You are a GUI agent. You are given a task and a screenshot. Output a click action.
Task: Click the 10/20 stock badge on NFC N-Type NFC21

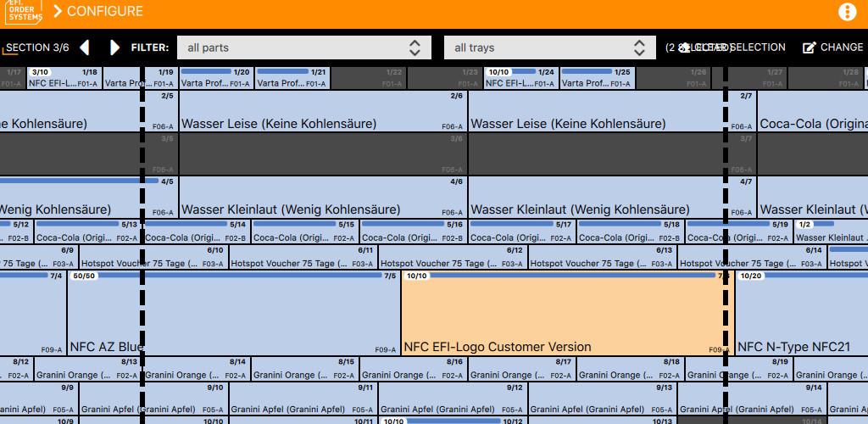tap(751, 276)
